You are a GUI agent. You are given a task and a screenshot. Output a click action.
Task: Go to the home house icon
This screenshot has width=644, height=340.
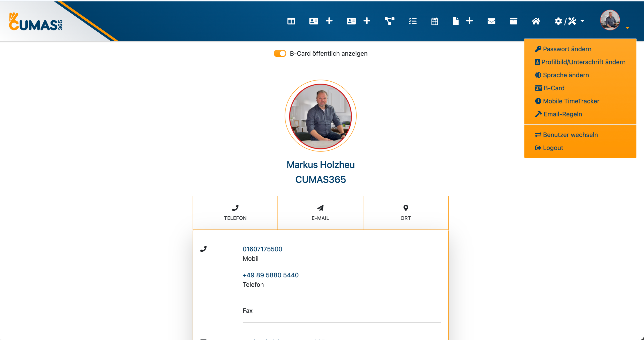(x=536, y=21)
